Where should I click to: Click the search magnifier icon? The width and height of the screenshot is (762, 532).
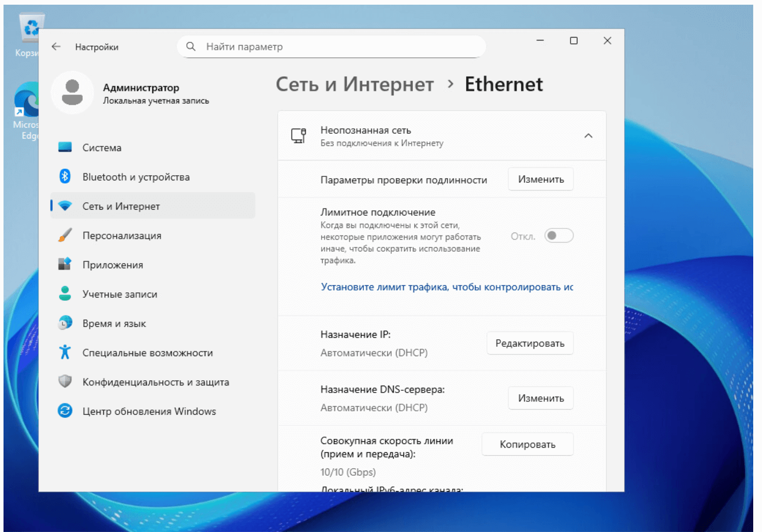[191, 46]
